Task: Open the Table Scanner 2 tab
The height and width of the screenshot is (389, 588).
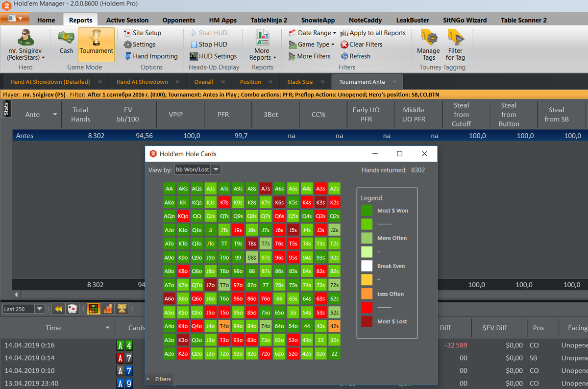Action: pyautogui.click(x=524, y=20)
